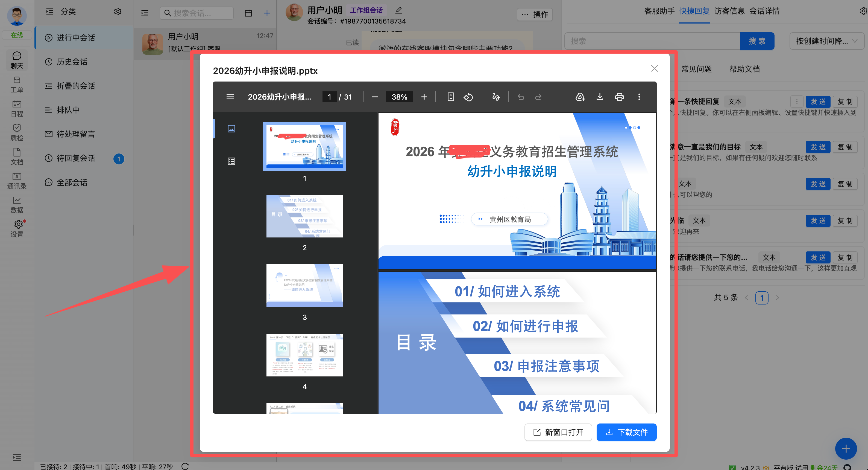Click the undo arrow in viewer toolbar
868x470 pixels.
point(521,97)
